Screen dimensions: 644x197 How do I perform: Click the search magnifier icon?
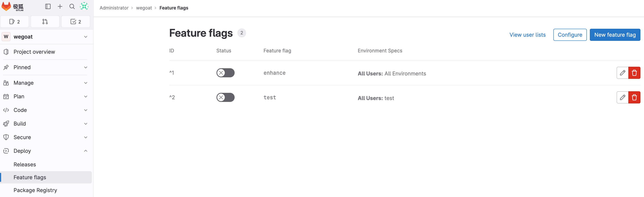pyautogui.click(x=72, y=6)
